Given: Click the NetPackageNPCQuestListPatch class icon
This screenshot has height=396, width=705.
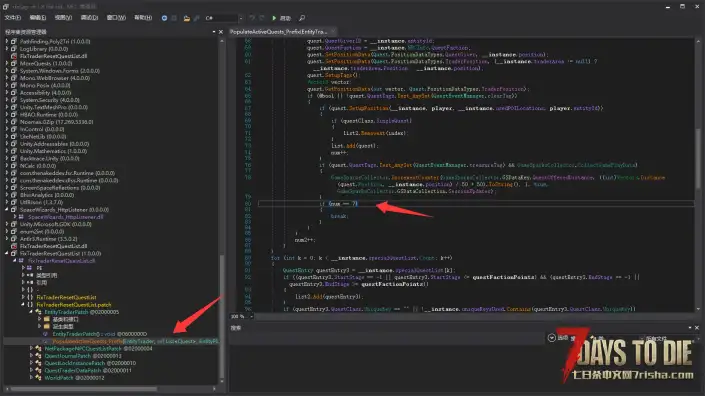Looking at the screenshot, I should (x=38, y=348).
